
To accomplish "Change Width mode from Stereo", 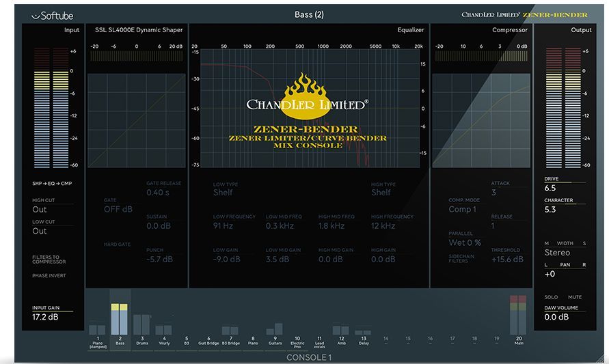I will click(557, 253).
